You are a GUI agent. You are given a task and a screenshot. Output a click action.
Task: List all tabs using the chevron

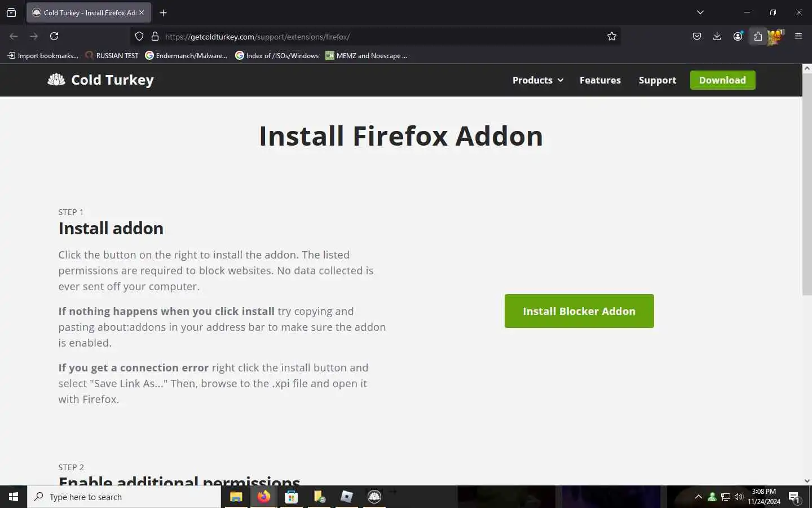pos(700,12)
